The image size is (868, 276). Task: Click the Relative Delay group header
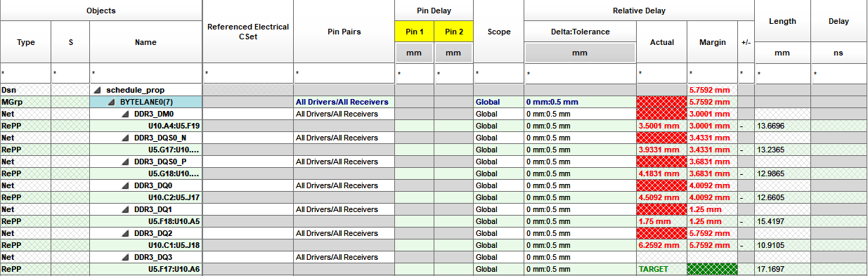(x=639, y=11)
